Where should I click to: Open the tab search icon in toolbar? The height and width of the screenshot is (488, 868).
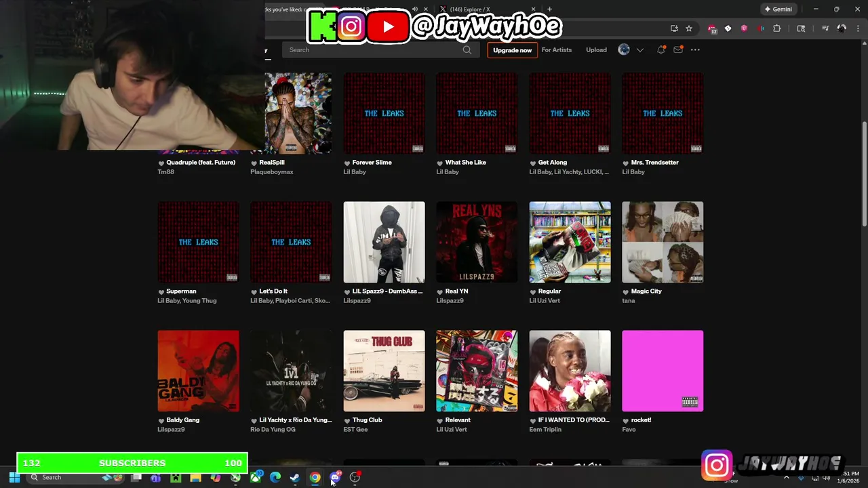(x=801, y=28)
